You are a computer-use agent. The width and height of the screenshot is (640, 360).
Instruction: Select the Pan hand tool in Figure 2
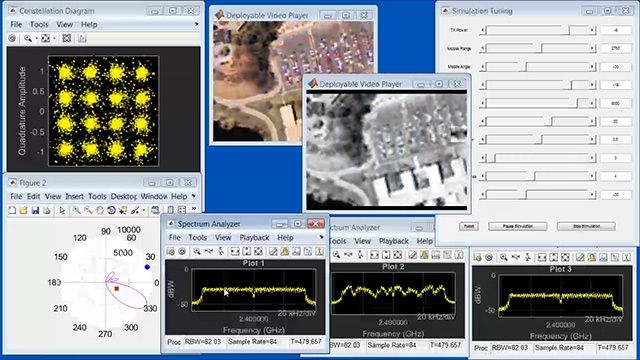100,210
